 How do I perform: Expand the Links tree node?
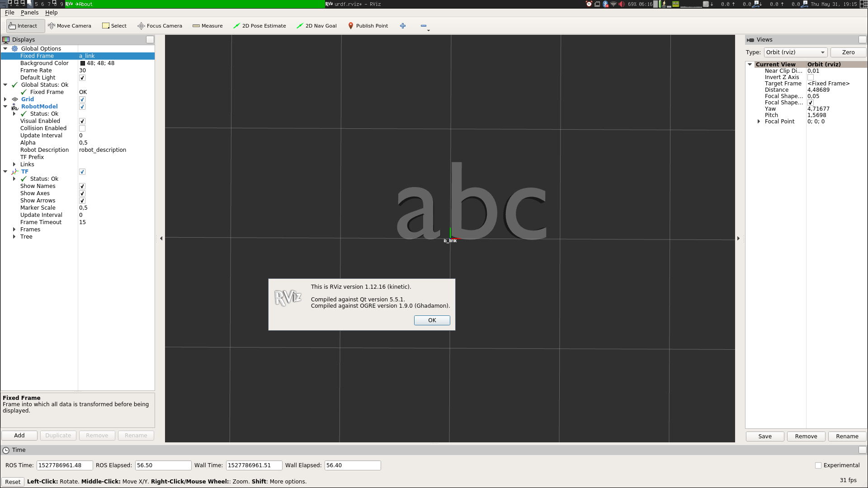[x=14, y=164]
